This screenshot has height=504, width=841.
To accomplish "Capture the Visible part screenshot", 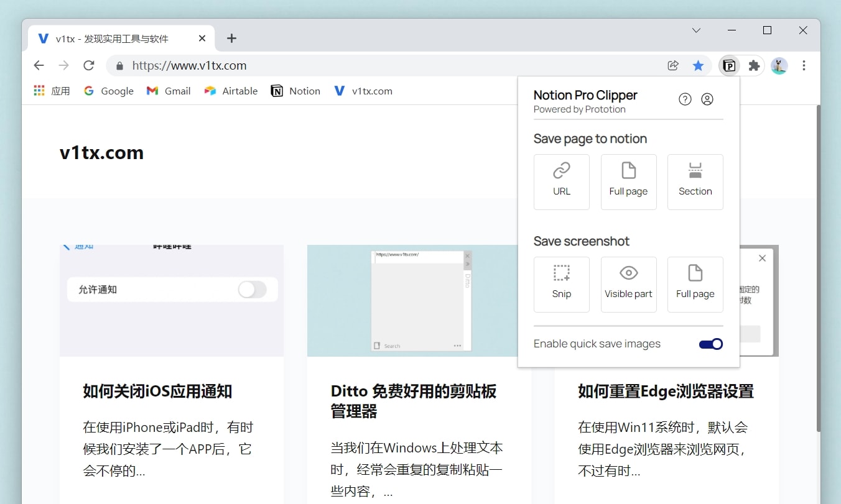I will click(x=628, y=284).
